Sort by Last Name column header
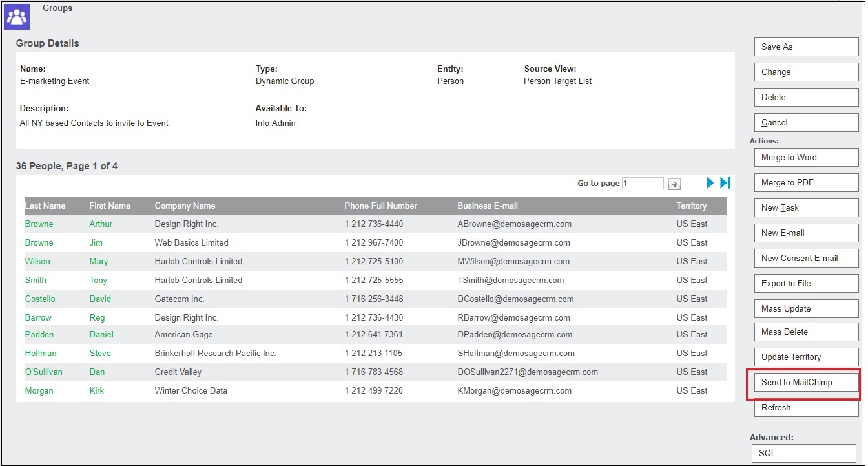 coord(45,206)
